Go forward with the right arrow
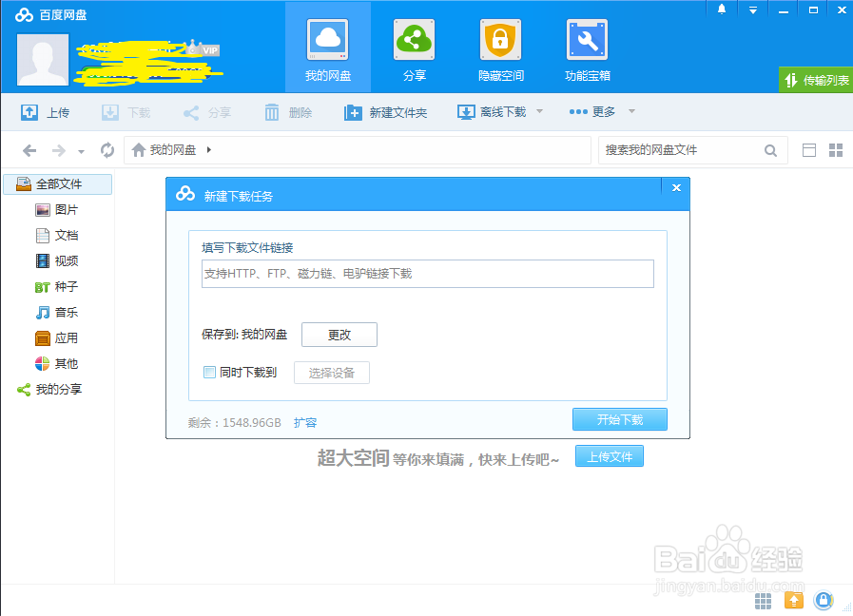 (58, 150)
